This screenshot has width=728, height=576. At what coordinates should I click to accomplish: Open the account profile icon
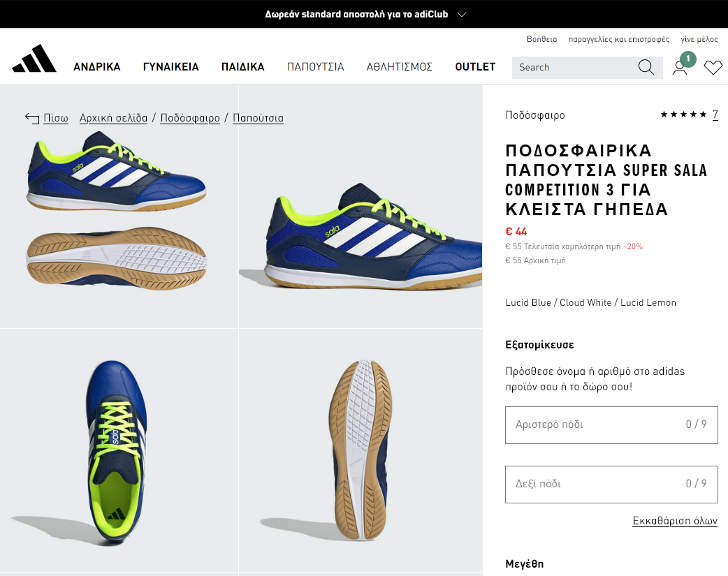click(680, 68)
